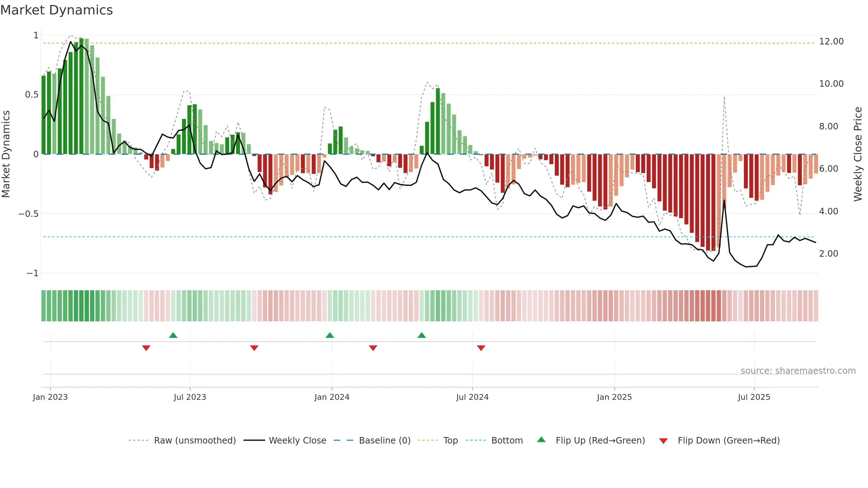Click the red flip-down marker just after Jul 2024
Image resolution: width=868 pixels, height=488 pixels.
(x=481, y=348)
